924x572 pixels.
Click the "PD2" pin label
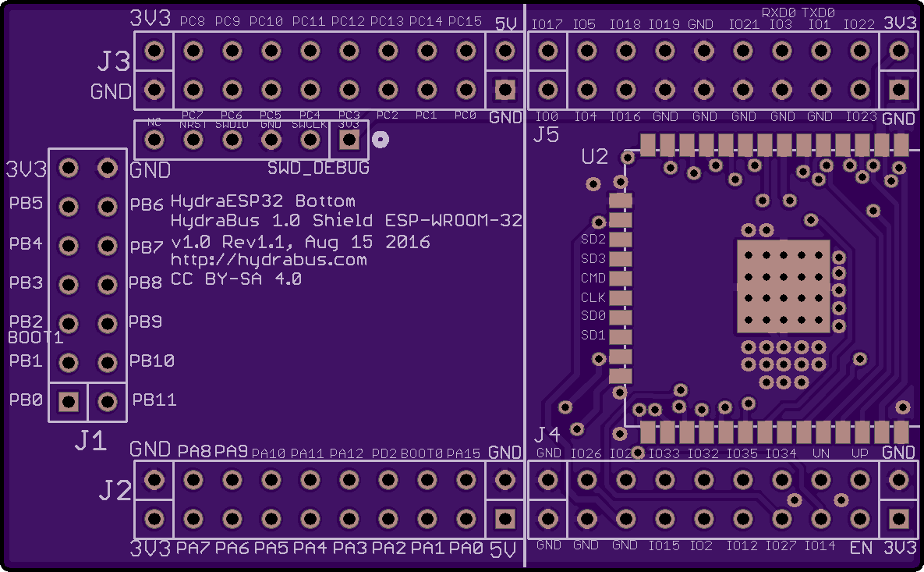(384, 453)
